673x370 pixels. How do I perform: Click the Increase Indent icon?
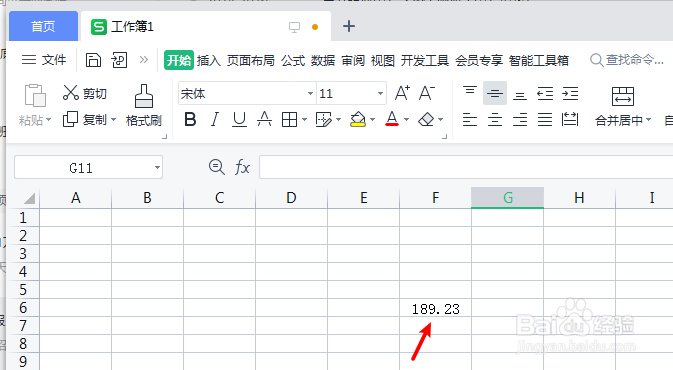[x=570, y=93]
